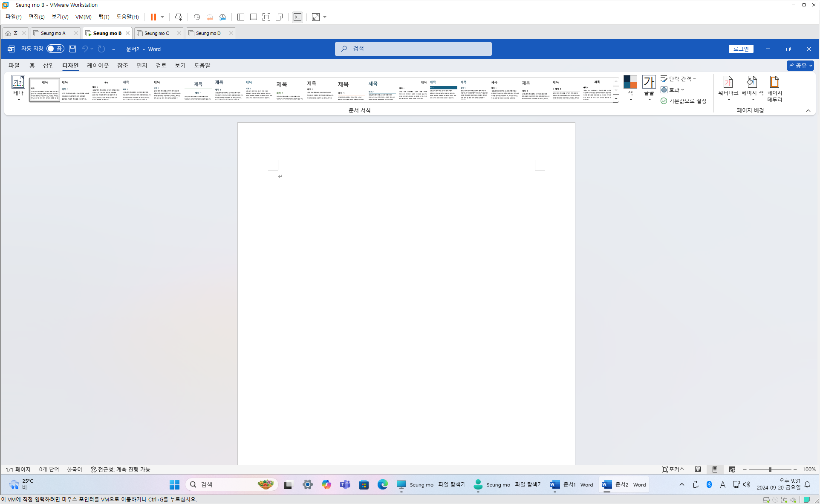Click the Sign in (로그인) button

(741, 49)
